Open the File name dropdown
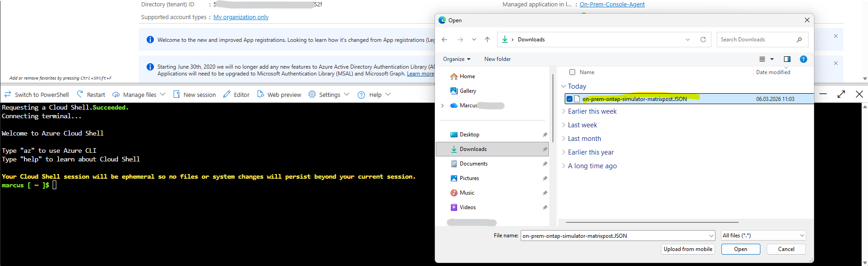The image size is (868, 266). click(x=711, y=236)
